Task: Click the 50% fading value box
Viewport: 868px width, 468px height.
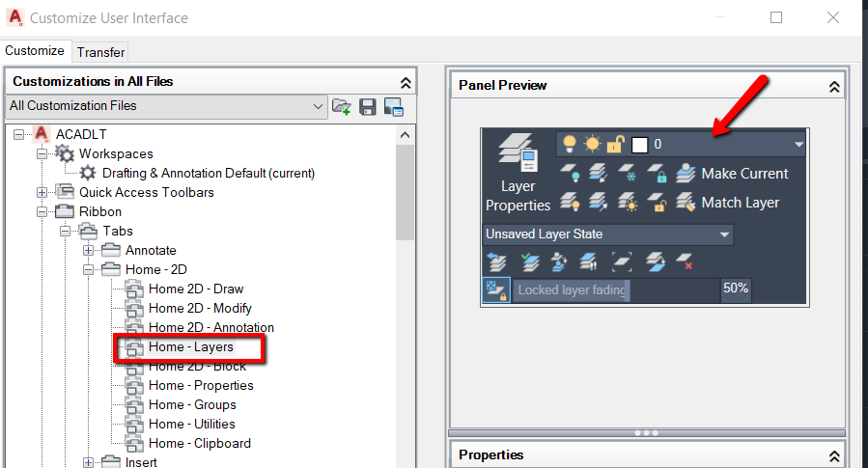Action: (736, 289)
